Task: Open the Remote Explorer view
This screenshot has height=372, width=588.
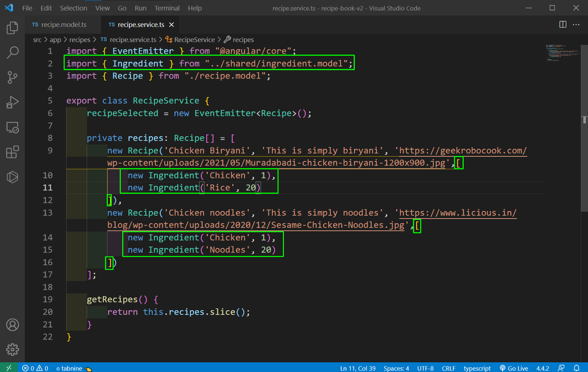Action: click(12, 127)
